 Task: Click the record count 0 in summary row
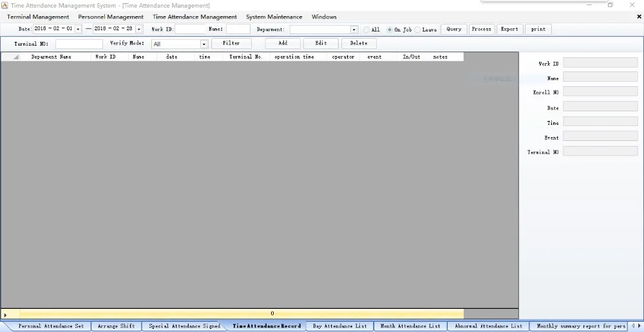pos(272,313)
